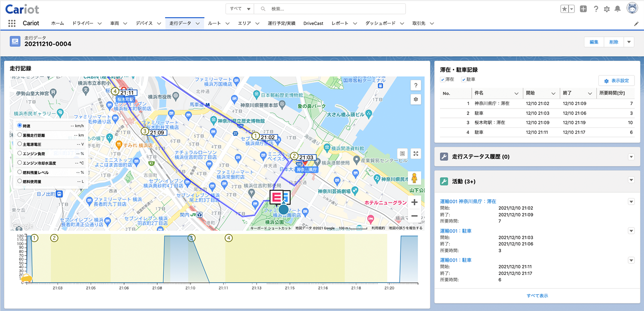Open the dropdown arrow next to 削除
The width and height of the screenshot is (644, 311).
pyautogui.click(x=629, y=42)
